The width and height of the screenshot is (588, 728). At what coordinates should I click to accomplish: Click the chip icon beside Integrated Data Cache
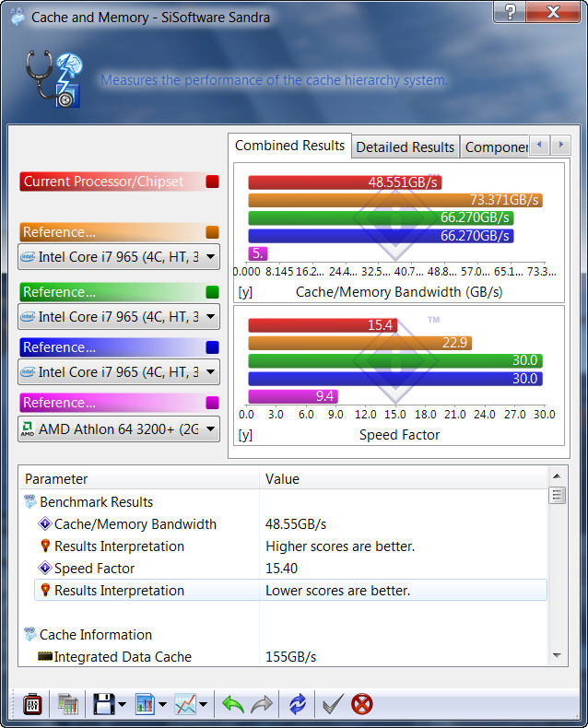(x=44, y=656)
